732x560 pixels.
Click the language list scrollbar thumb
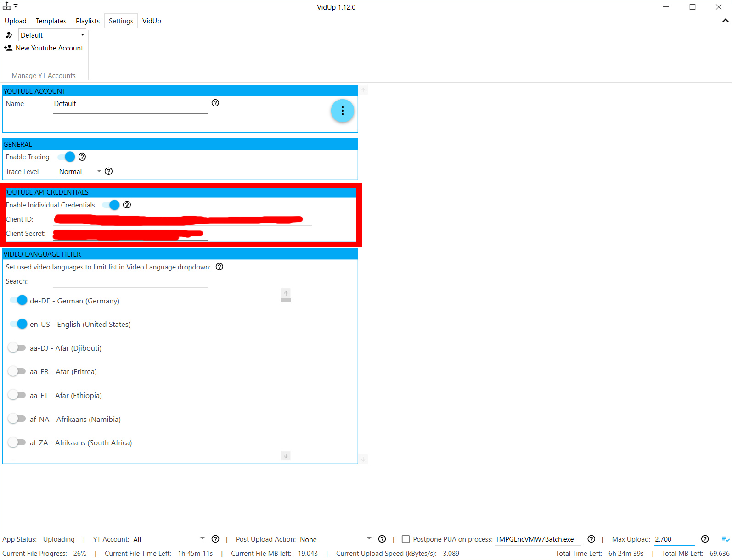[286, 300]
